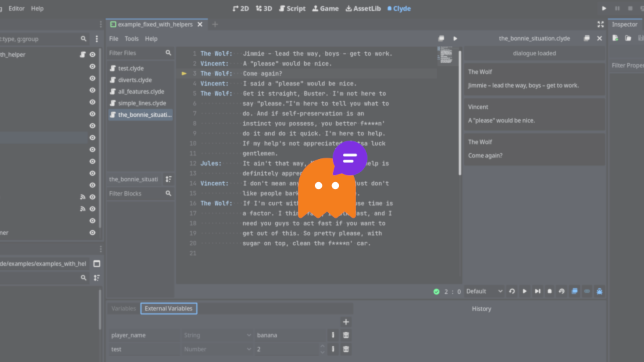The image size is (644, 362).
Task: Toggle the split mode icon beside file path
Action: tap(97, 264)
